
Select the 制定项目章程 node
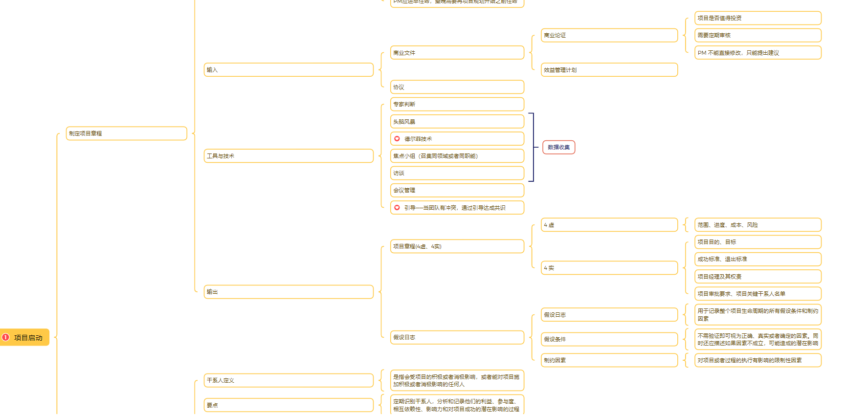click(126, 133)
